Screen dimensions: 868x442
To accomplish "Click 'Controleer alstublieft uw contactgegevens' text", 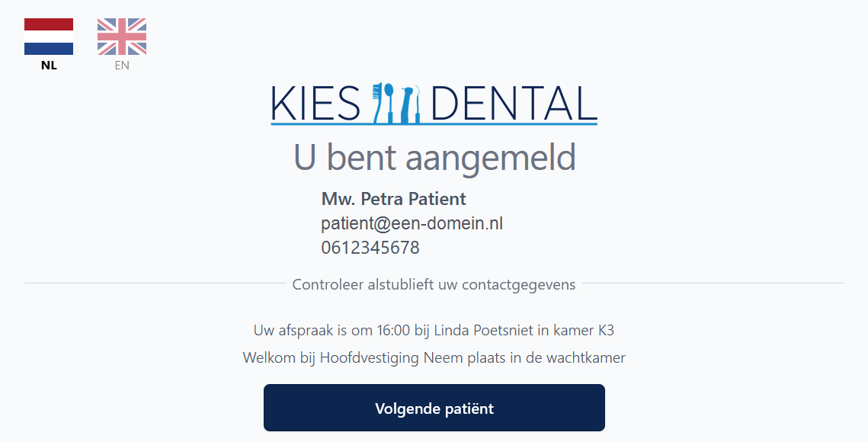I will (x=434, y=284).
